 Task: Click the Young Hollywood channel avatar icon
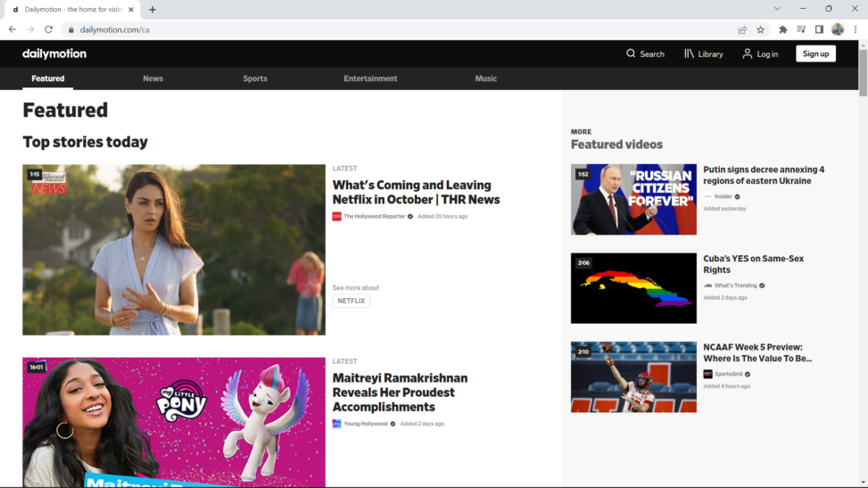pos(336,424)
